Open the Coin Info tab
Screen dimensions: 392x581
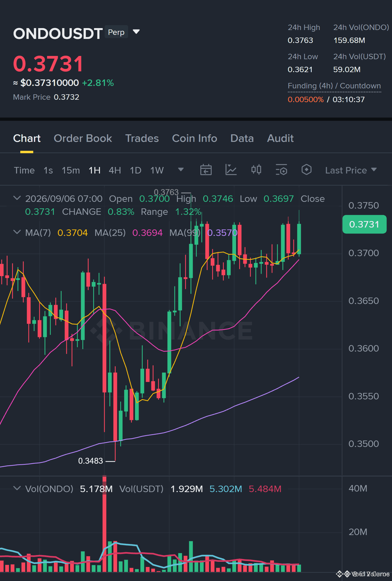click(x=195, y=138)
